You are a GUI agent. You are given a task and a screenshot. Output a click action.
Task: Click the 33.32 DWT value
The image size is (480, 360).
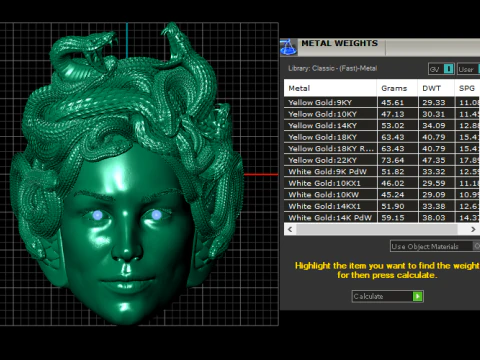tap(434, 172)
